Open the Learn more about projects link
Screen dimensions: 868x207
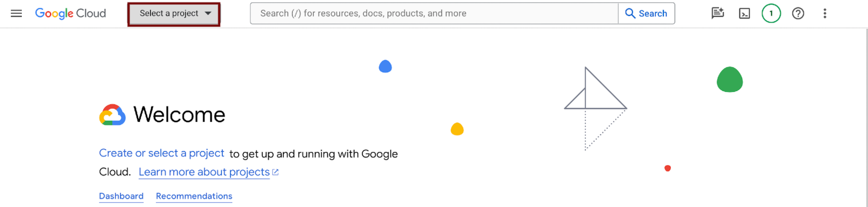pos(204,172)
